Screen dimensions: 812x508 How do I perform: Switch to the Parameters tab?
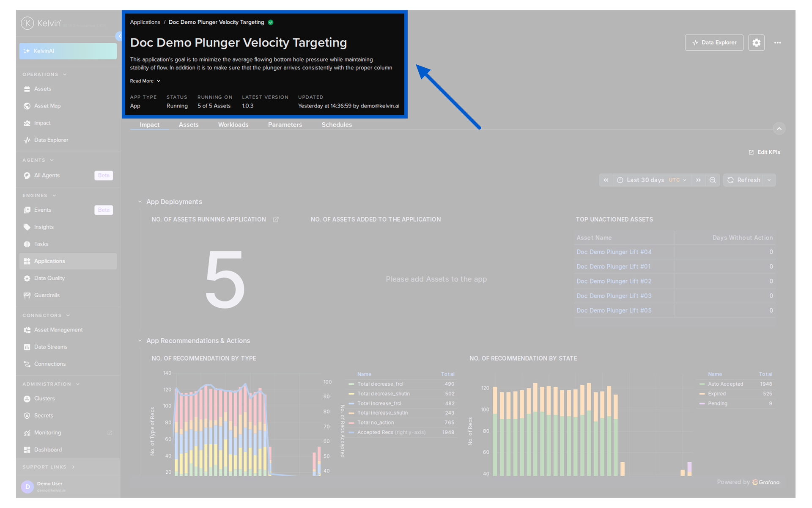click(285, 125)
